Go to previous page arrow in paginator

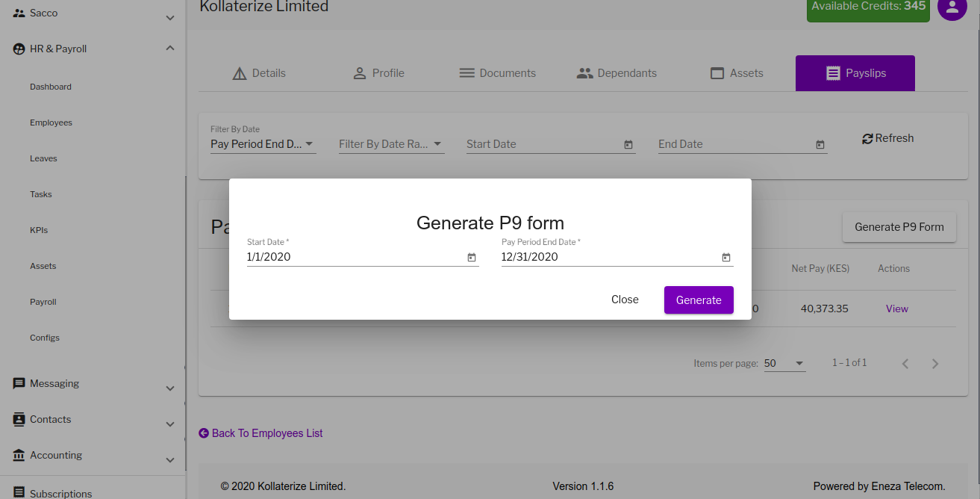[x=905, y=364]
